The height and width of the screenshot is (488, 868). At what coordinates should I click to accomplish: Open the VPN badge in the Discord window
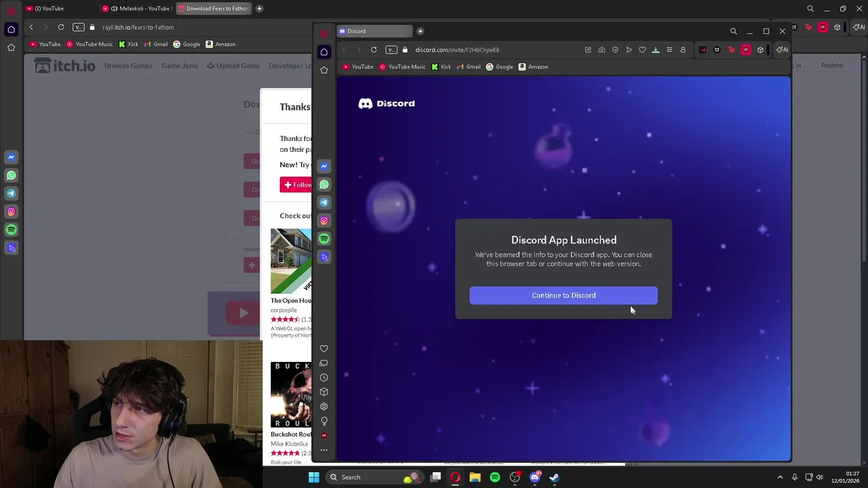pos(391,49)
